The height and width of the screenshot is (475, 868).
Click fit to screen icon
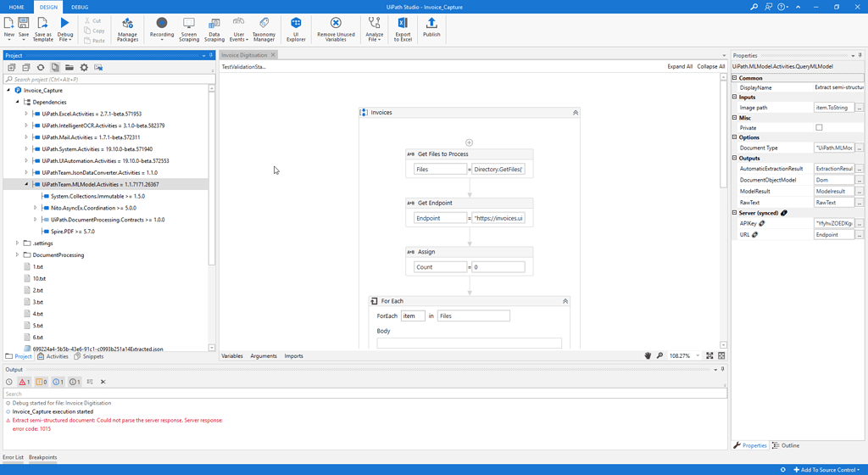[x=709, y=356]
